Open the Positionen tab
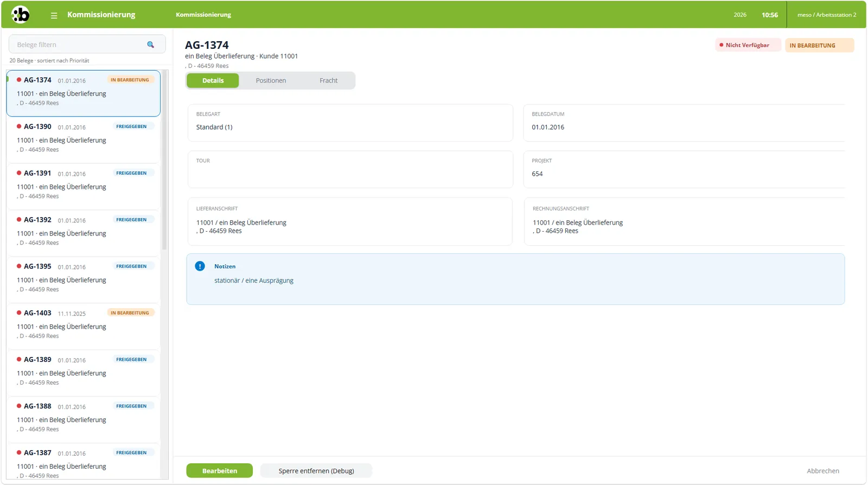The height and width of the screenshot is (485, 868). click(271, 80)
